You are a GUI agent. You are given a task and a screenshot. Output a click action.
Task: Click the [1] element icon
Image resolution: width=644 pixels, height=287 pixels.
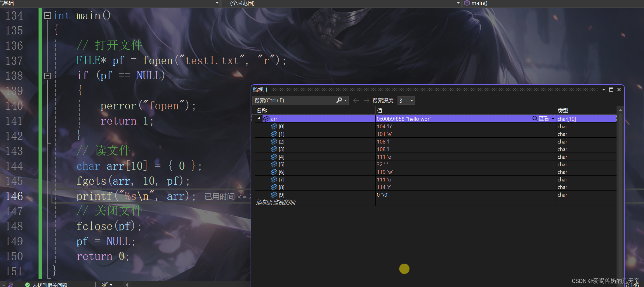pos(274,134)
